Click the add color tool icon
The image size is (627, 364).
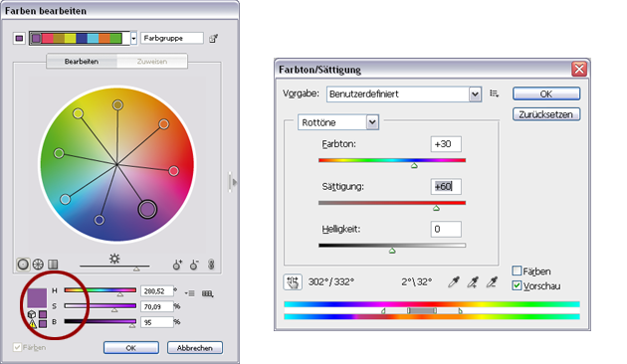[177, 265]
